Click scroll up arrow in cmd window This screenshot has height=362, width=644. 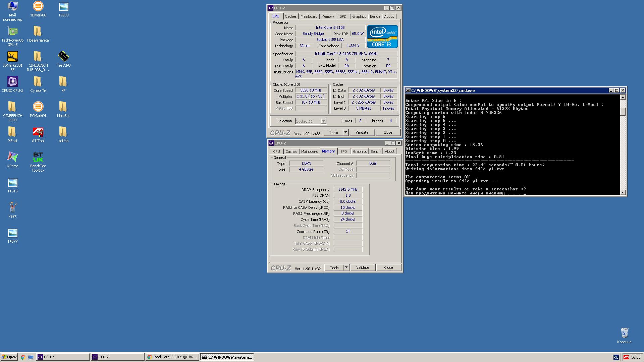click(x=623, y=97)
